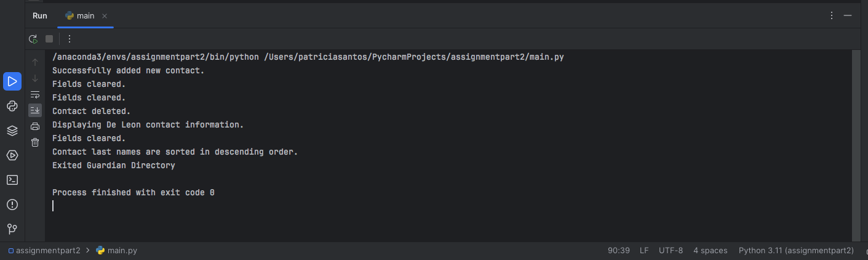Open more run toolbar actions menu
Image resolution: width=868 pixels, height=260 pixels.
[x=70, y=39]
